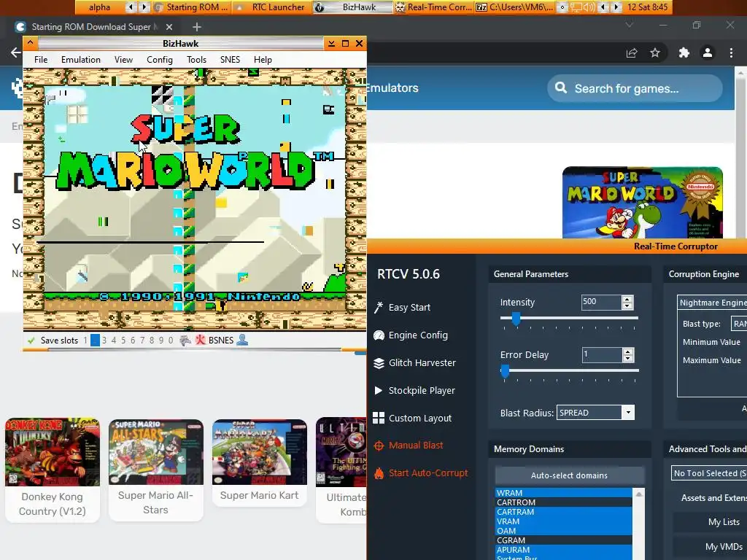The image size is (747, 560).
Task: Open the browser extensions puzzle icon
Action: coord(684,52)
